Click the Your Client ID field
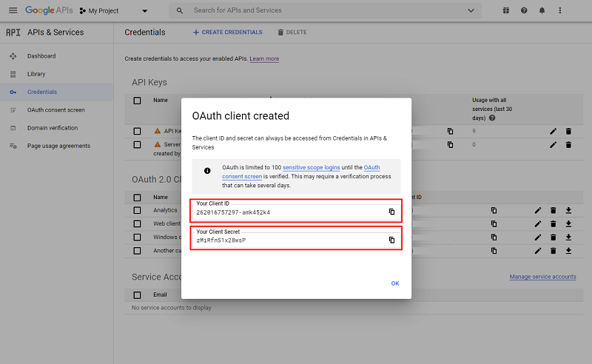 click(296, 212)
